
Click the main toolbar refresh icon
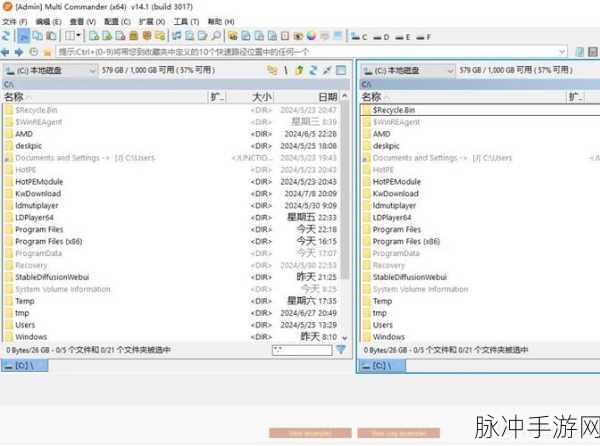(6, 36)
